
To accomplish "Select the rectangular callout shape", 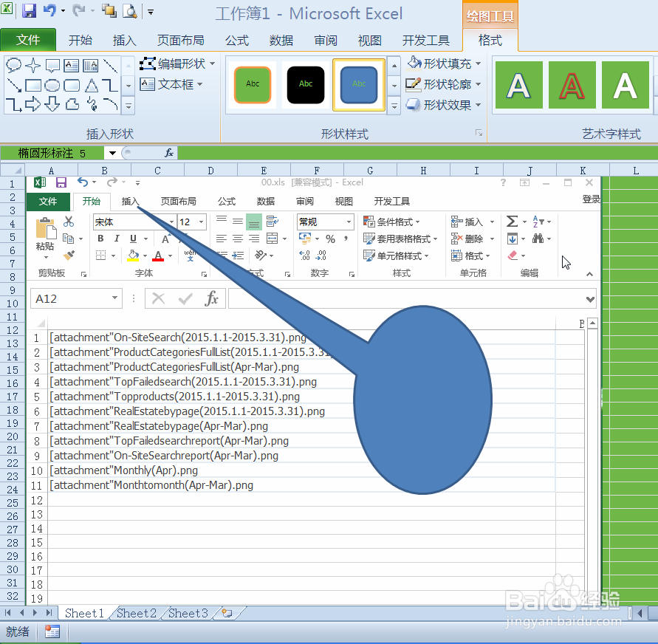I will pyautogui.click(x=52, y=65).
